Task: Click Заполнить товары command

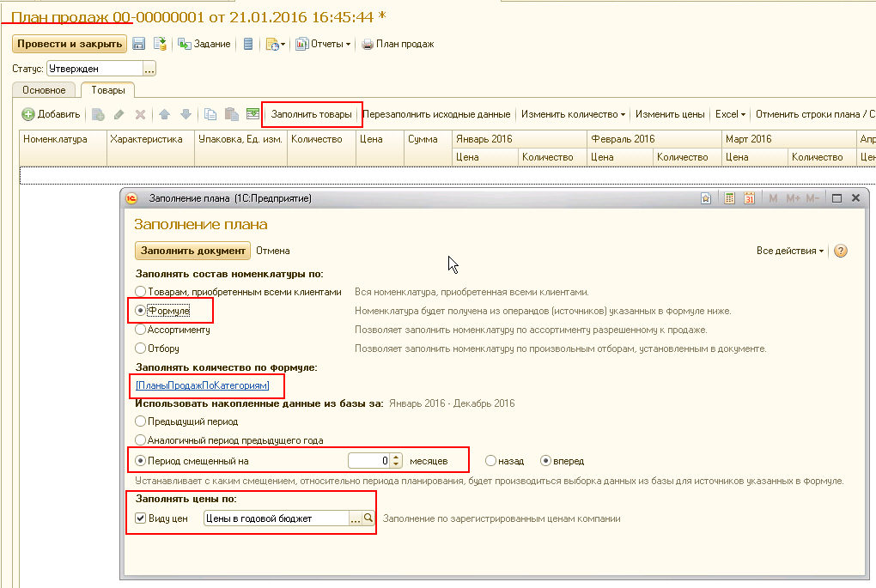Action: coord(311,114)
